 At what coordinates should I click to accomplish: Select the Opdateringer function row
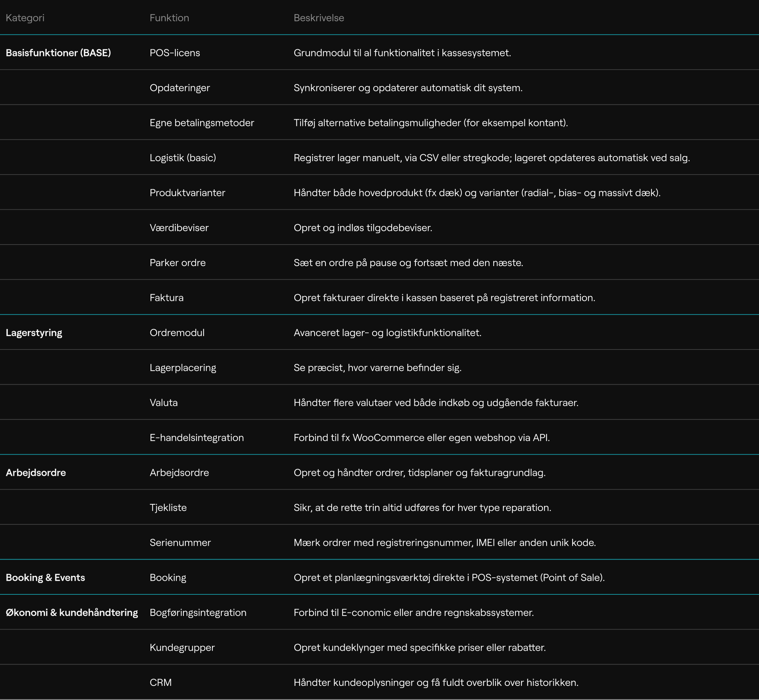pyautogui.click(x=179, y=88)
